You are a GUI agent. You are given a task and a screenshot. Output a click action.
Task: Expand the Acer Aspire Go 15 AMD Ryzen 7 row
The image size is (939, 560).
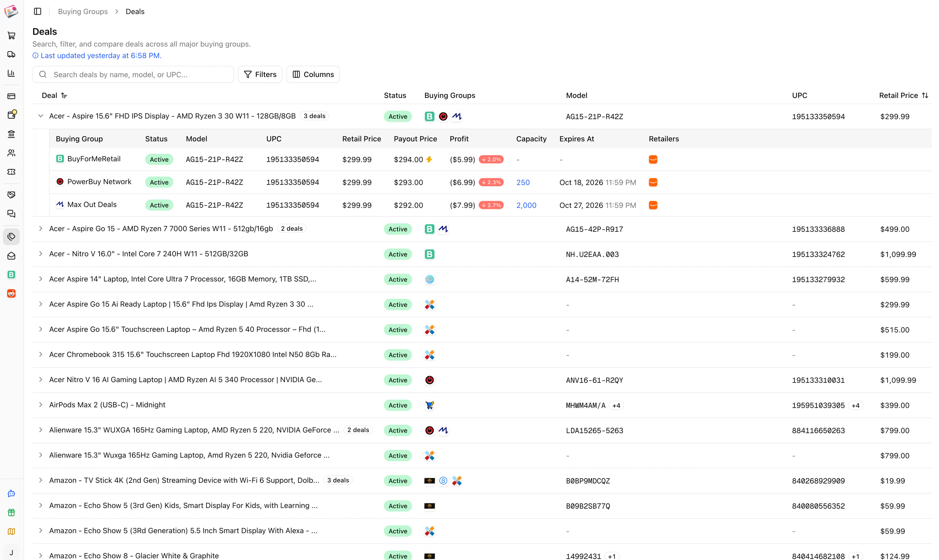40,229
